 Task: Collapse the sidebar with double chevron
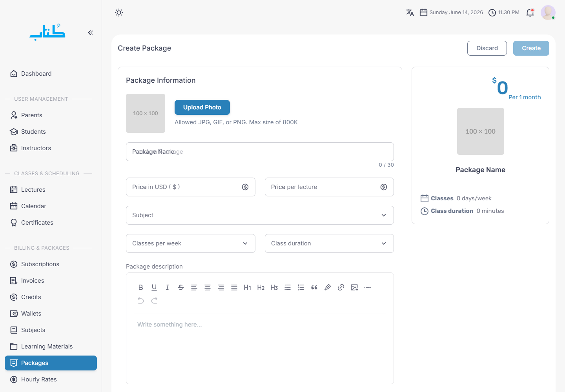pos(91,33)
